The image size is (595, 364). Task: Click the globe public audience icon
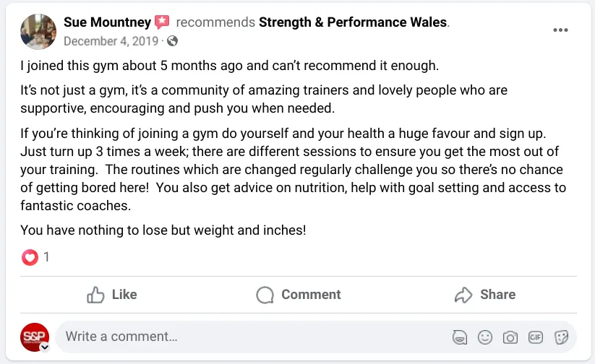tap(172, 40)
